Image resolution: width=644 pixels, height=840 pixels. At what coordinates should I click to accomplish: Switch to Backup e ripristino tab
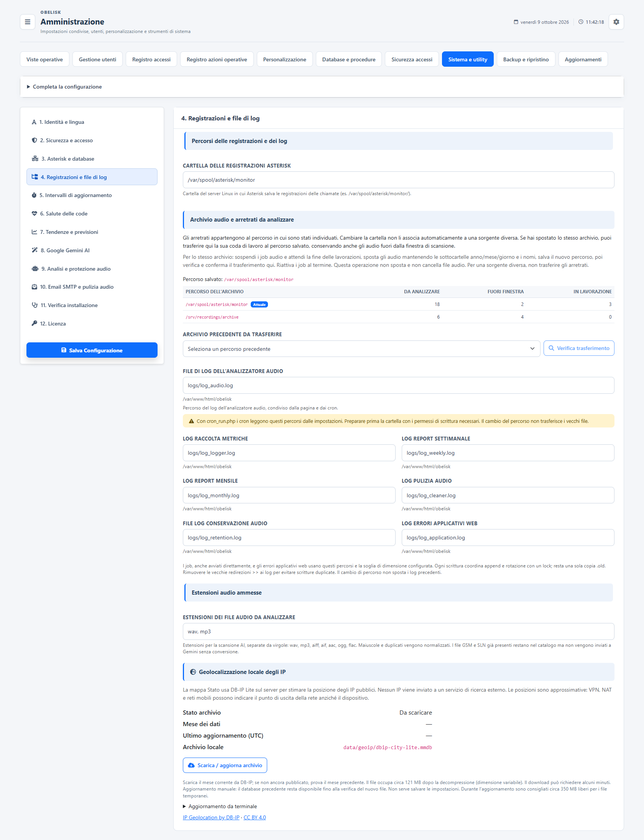click(526, 59)
